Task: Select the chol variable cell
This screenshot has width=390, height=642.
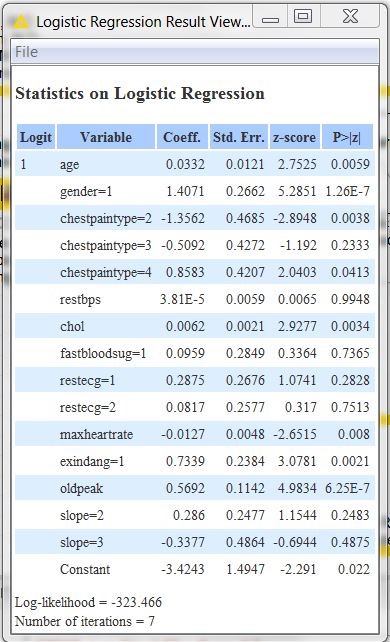Action: tap(72, 327)
